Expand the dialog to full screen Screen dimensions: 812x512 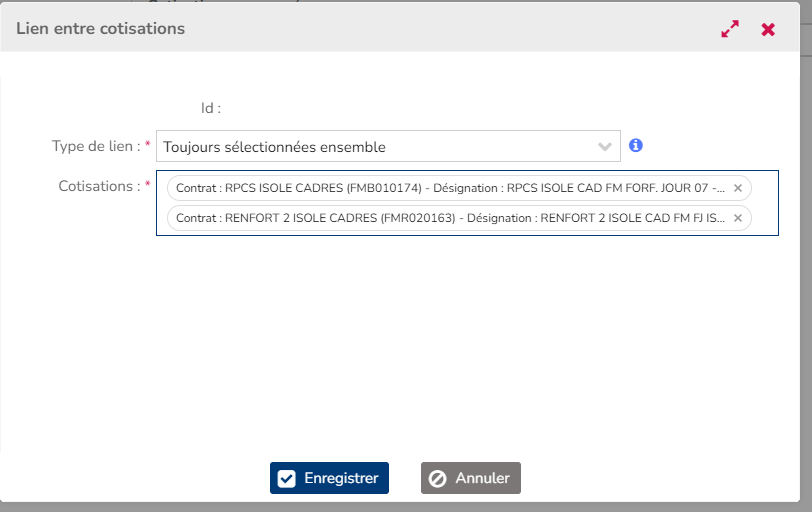[730, 29]
